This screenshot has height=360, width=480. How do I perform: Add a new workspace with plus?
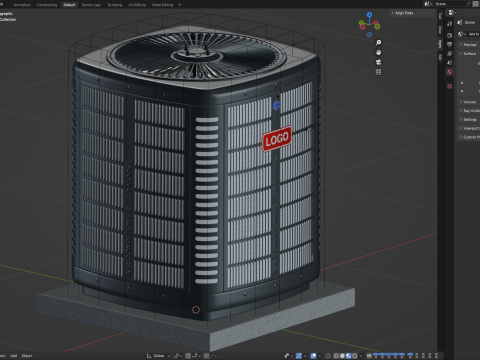point(180,5)
